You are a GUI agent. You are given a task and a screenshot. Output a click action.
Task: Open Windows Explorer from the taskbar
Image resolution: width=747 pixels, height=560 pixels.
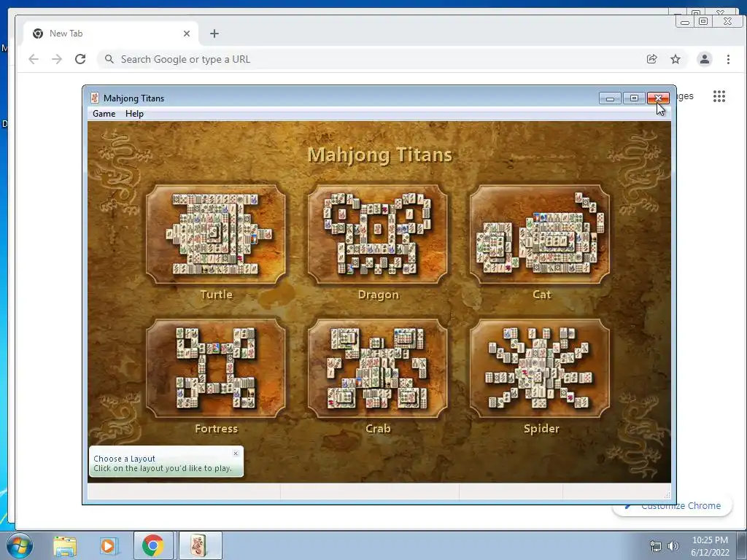[65, 546]
